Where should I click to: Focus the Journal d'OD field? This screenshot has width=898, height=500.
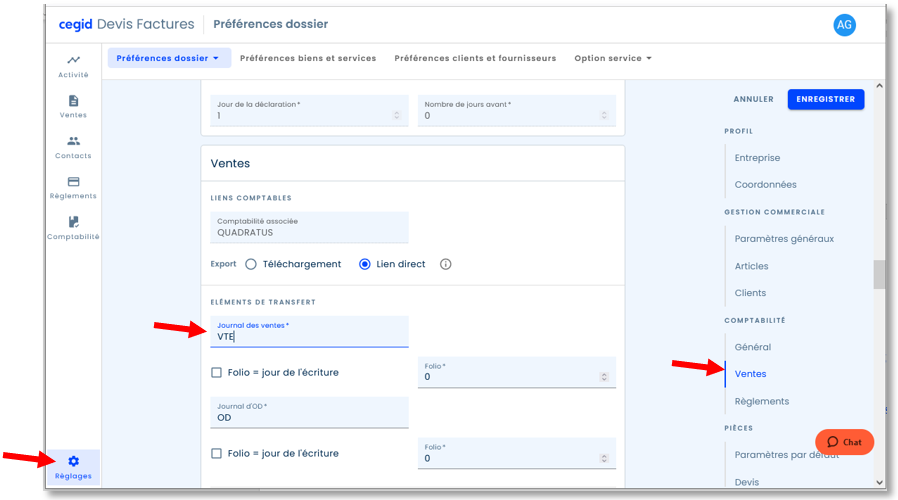click(x=309, y=412)
